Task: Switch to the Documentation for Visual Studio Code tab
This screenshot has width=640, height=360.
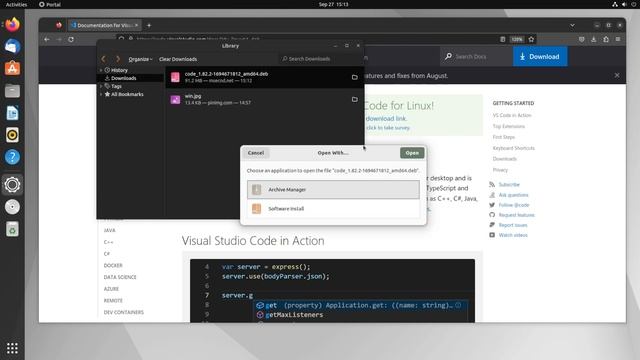Action: point(101,25)
